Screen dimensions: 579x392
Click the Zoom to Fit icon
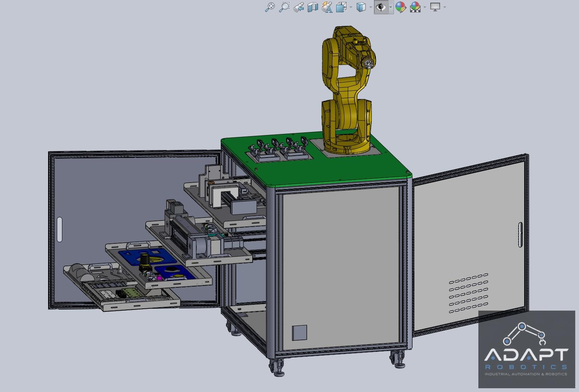click(x=270, y=7)
